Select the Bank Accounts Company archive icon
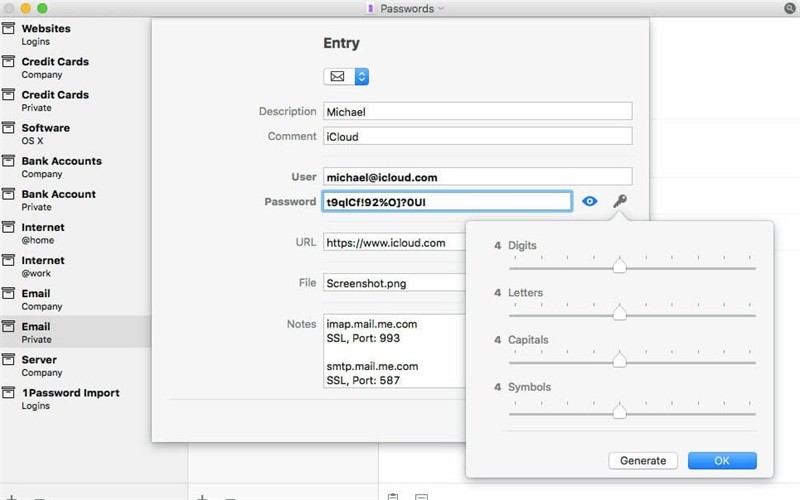Image resolution: width=800 pixels, height=500 pixels. pos(8,161)
